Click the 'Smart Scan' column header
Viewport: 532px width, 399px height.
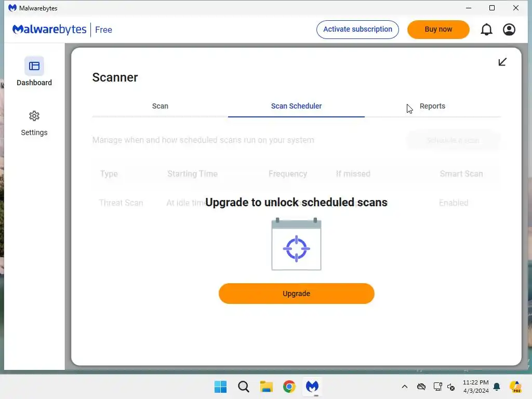(x=461, y=174)
